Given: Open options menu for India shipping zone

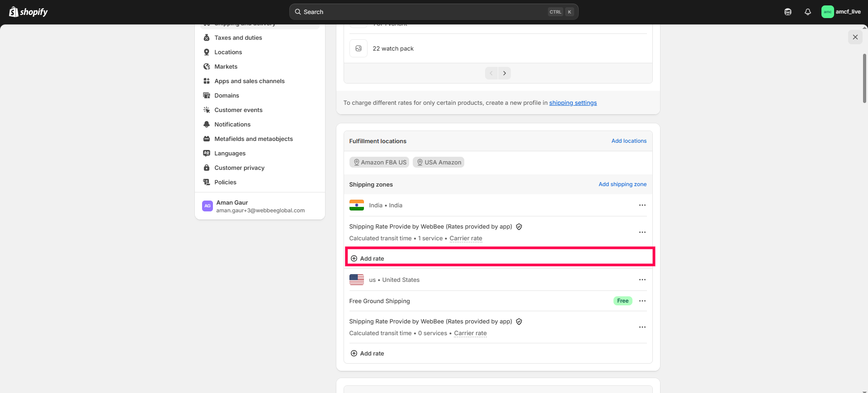Looking at the screenshot, I should point(642,205).
